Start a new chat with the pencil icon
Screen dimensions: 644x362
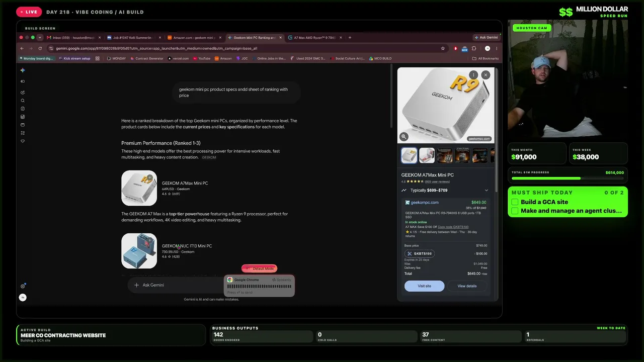[x=23, y=93]
